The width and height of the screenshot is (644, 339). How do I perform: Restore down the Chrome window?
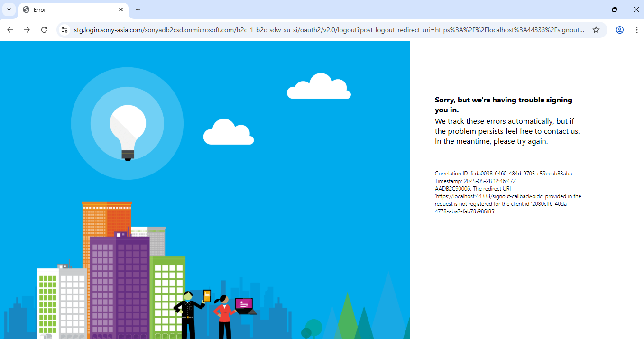point(615,9)
